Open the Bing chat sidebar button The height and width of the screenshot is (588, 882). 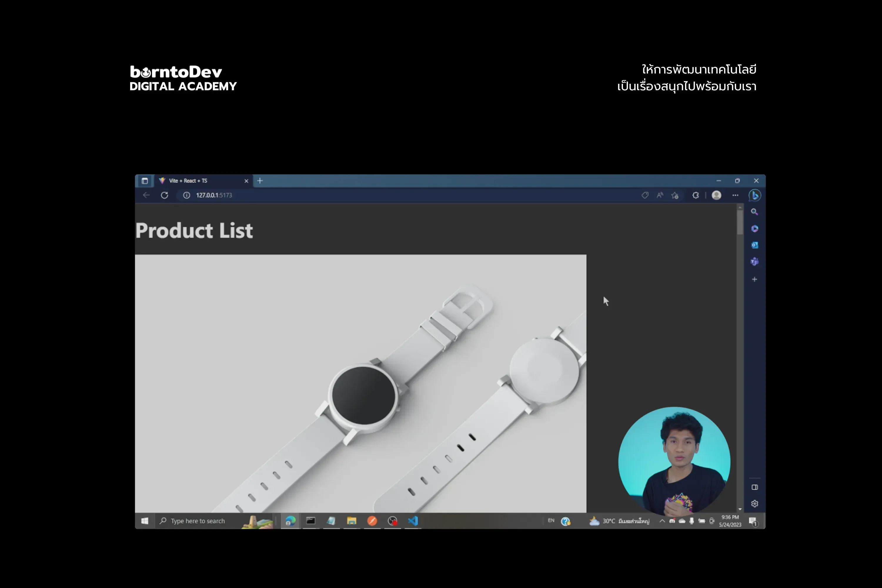[x=754, y=196]
